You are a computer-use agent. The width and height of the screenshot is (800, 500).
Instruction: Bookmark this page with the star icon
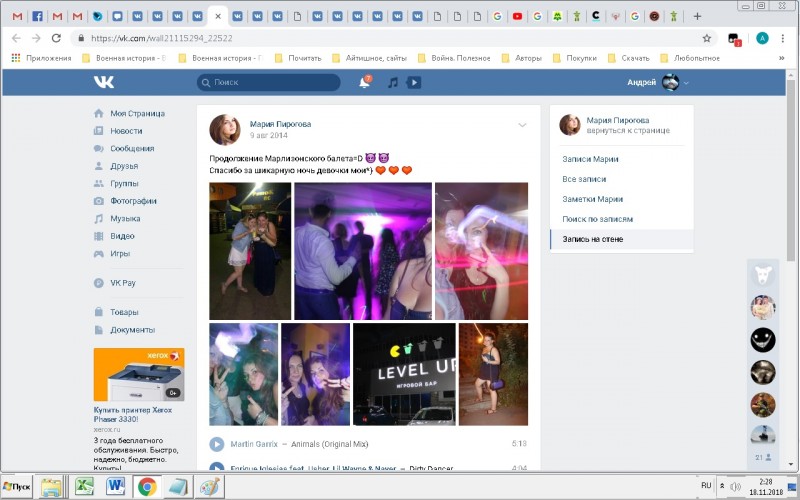click(707, 38)
